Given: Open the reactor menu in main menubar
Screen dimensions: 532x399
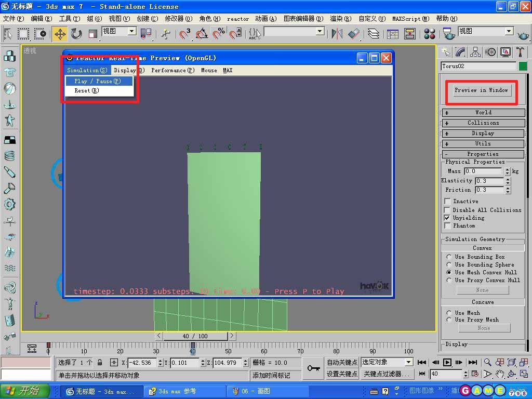Looking at the screenshot, I should coord(238,19).
